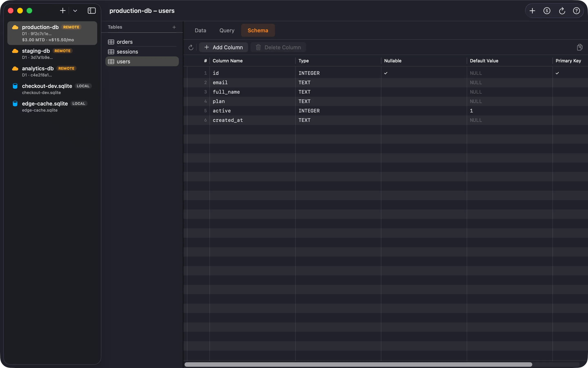
Task: Toggle Nullable cell for active column
Action: pos(424,111)
